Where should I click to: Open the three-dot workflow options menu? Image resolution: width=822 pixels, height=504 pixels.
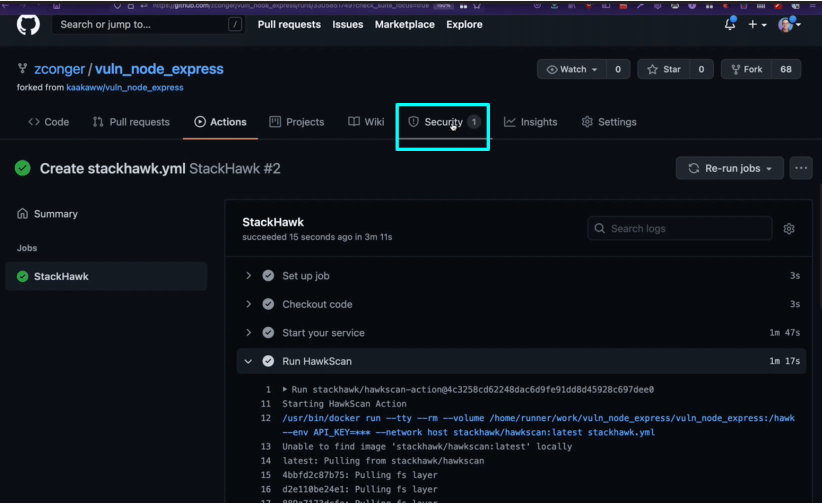(x=801, y=168)
